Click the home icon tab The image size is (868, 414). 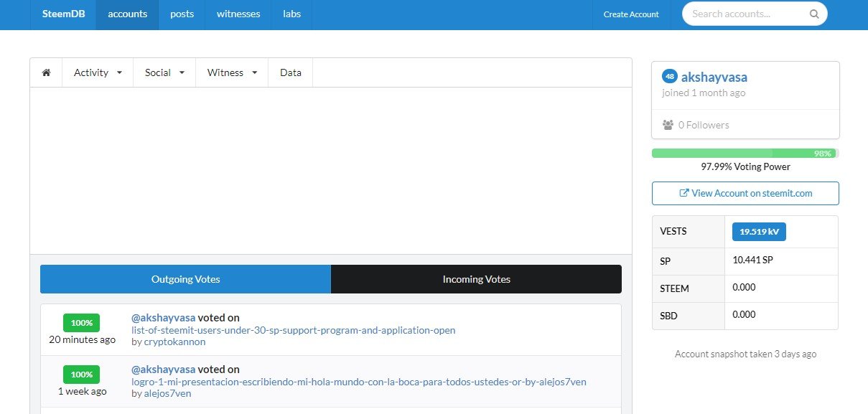tap(47, 72)
